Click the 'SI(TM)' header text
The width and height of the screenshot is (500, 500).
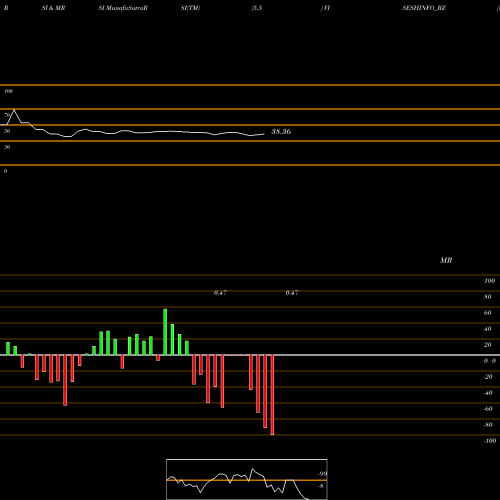190,8
